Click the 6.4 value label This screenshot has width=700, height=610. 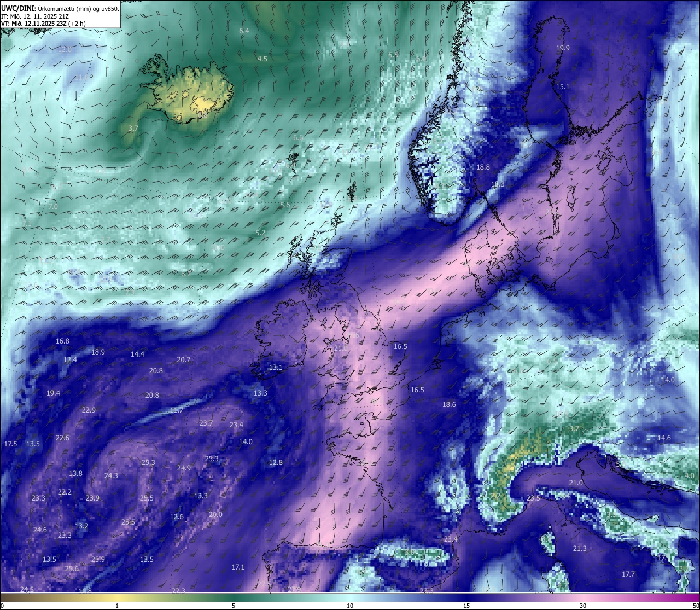point(244,31)
